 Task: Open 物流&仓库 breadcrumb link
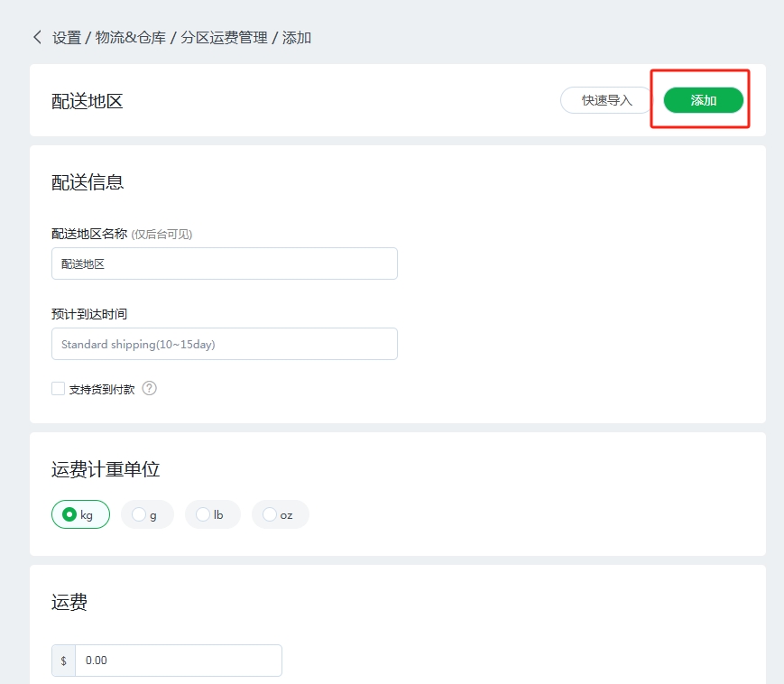point(131,38)
